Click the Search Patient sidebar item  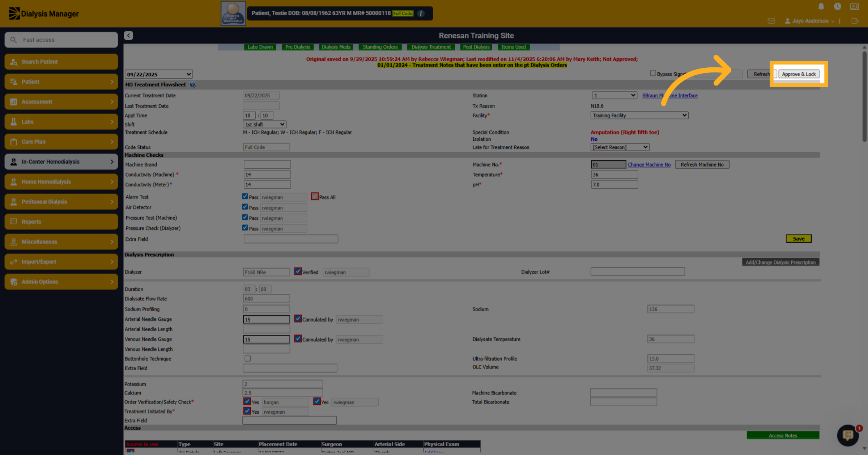tap(61, 62)
